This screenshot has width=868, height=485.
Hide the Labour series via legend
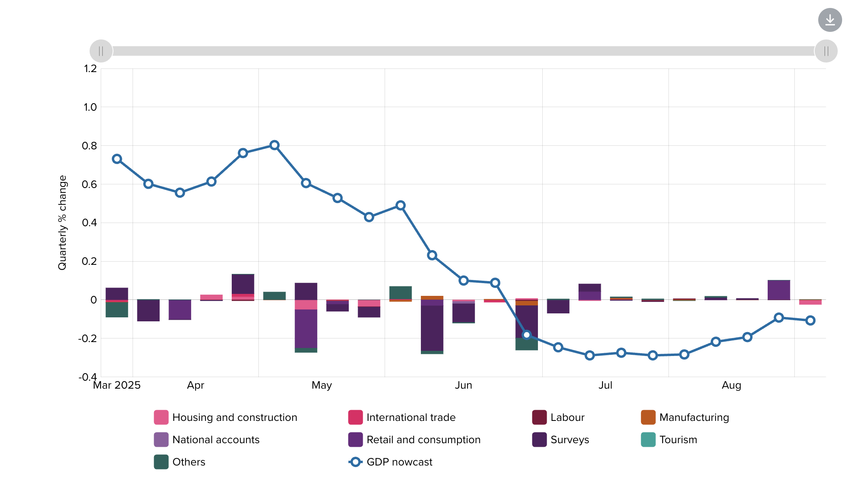(567, 417)
